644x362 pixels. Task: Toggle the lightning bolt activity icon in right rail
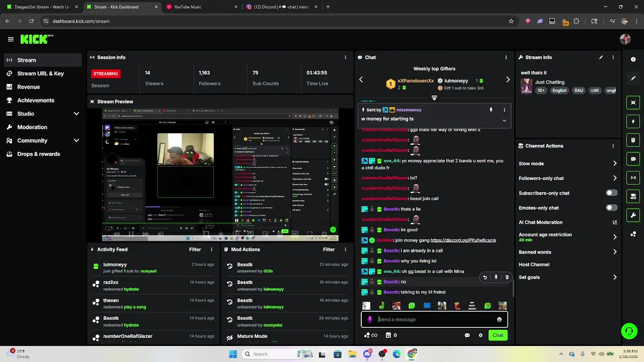click(x=633, y=121)
